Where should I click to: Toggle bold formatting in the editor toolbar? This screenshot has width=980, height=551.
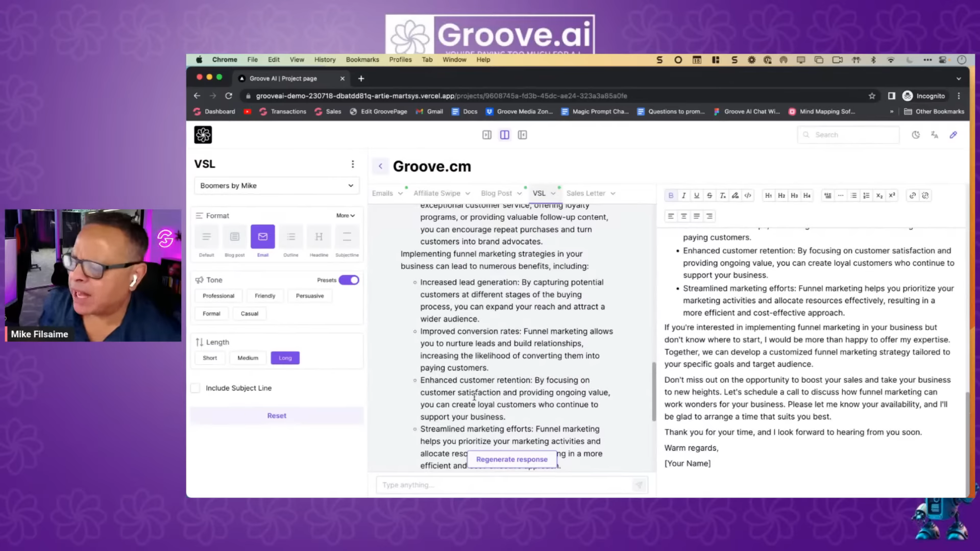(671, 195)
